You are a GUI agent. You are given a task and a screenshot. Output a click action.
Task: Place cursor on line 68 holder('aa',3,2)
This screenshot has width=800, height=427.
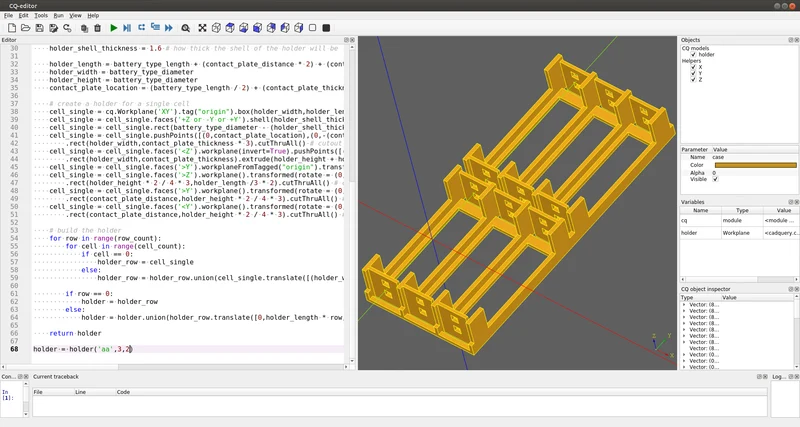pyautogui.click(x=83, y=349)
